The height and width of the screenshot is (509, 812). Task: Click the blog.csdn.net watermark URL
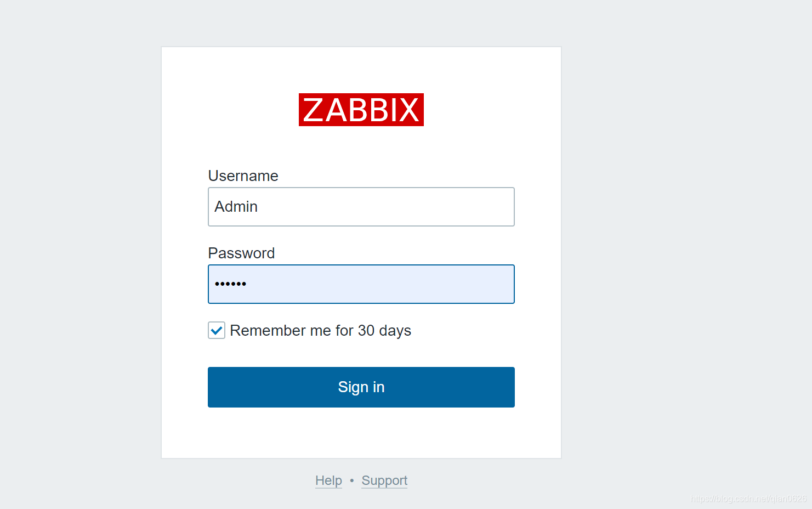[x=748, y=499]
